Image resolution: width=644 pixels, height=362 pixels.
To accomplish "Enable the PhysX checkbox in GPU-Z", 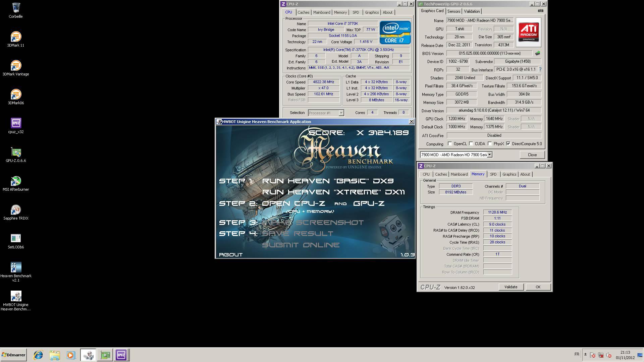I will pos(490,144).
